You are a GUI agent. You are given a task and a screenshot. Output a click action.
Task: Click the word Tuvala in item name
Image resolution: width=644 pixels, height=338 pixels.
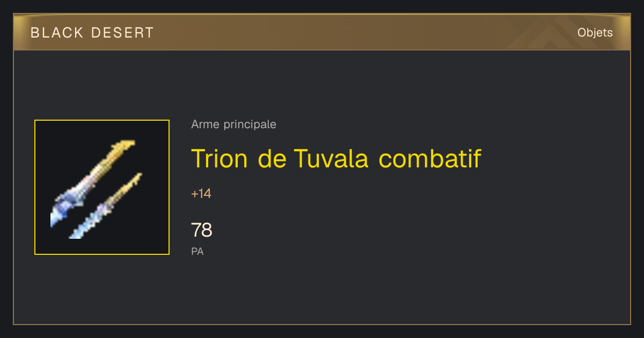pos(331,158)
